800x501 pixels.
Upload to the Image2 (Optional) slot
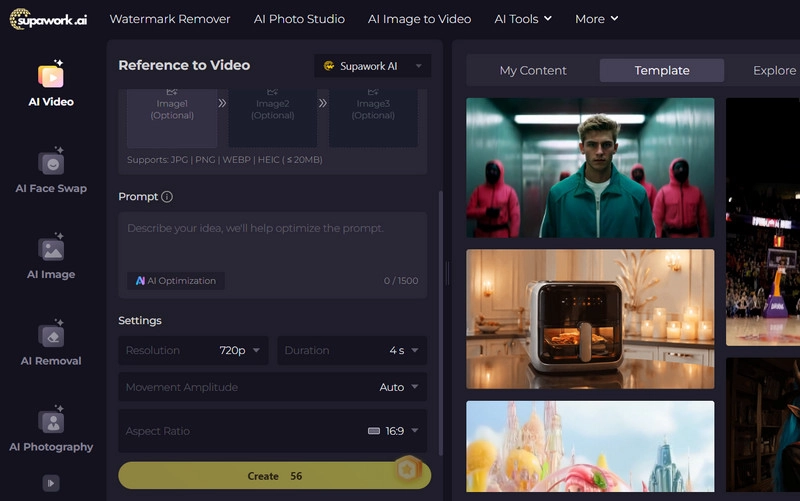[x=272, y=117]
